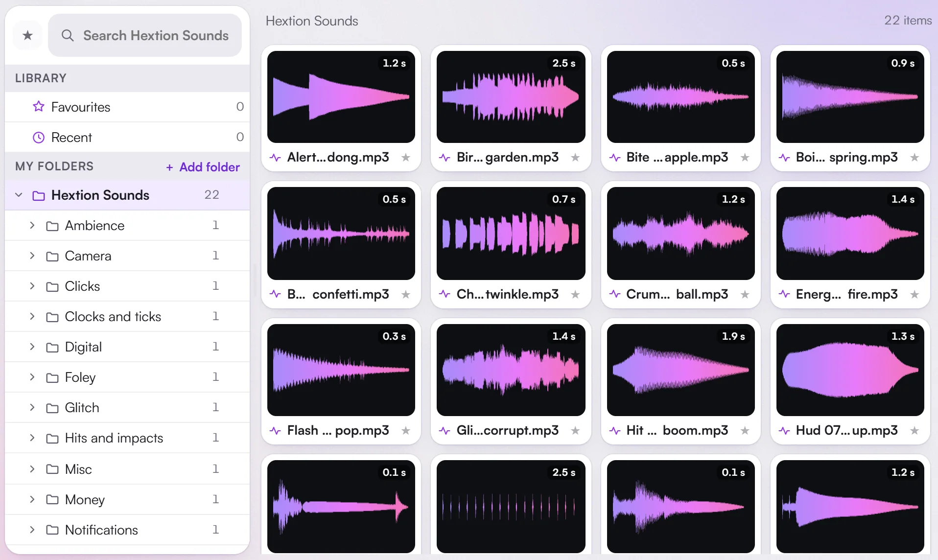Image resolution: width=938 pixels, height=560 pixels.
Task: Click the waveform icon beside Bite...apple.mp3
Action: point(614,158)
